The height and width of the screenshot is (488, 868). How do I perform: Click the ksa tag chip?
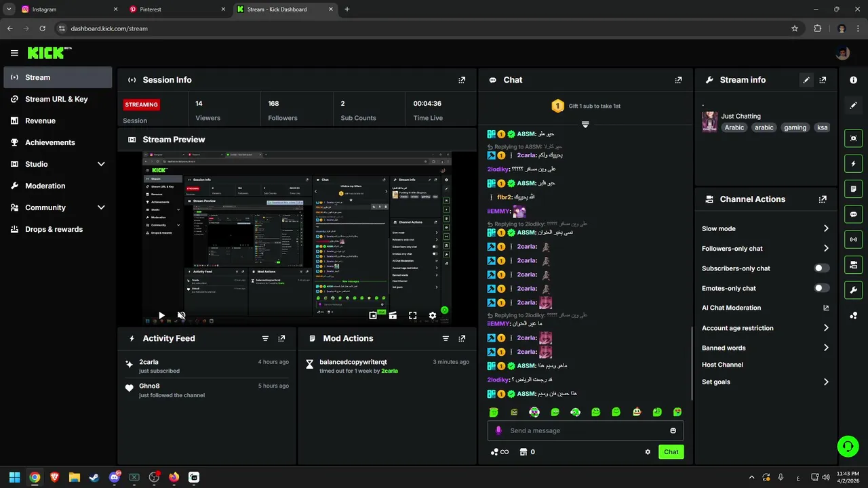pyautogui.click(x=822, y=127)
